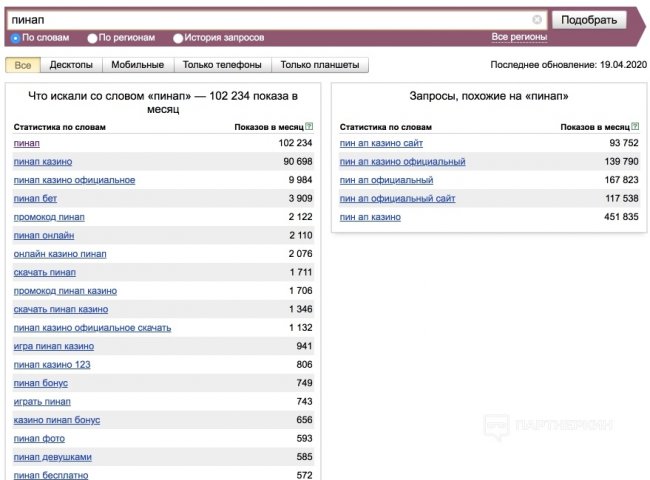Select the 'Все' devices tab
Viewport: 650px width, 480px height.
pos(23,65)
